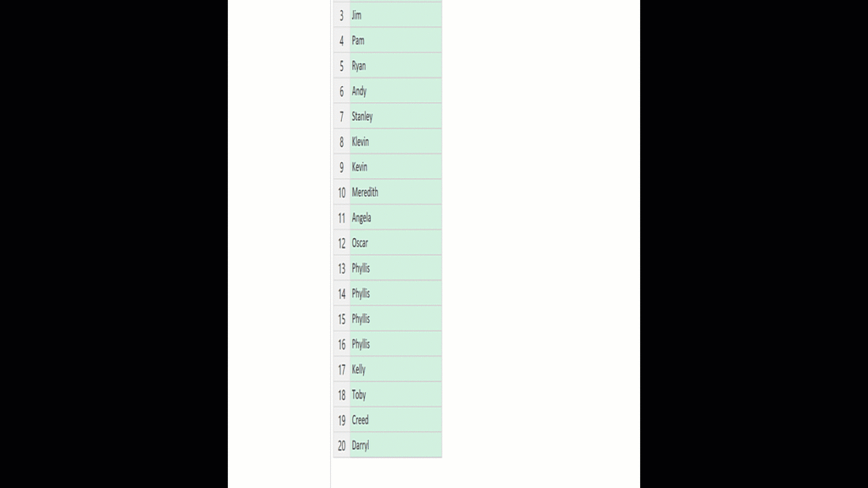Select the Kevin cell in row 9
Image resolution: width=868 pixels, height=488 pixels.
(395, 167)
